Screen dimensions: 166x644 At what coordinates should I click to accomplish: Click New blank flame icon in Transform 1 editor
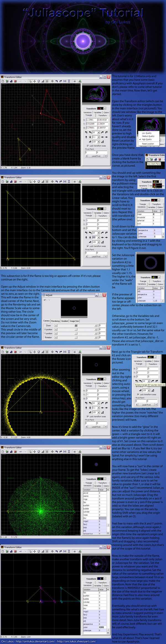(3, 81)
